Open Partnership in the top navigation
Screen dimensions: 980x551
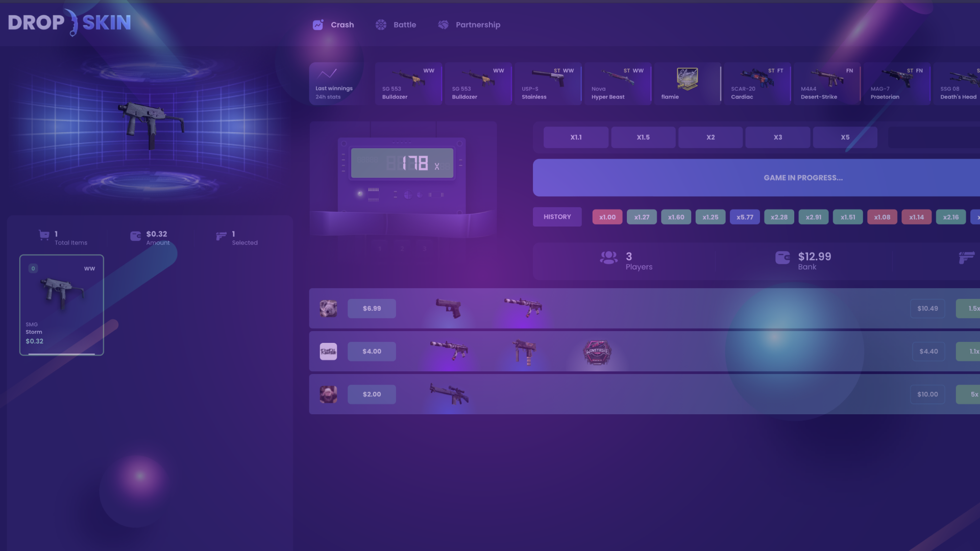pos(470,24)
